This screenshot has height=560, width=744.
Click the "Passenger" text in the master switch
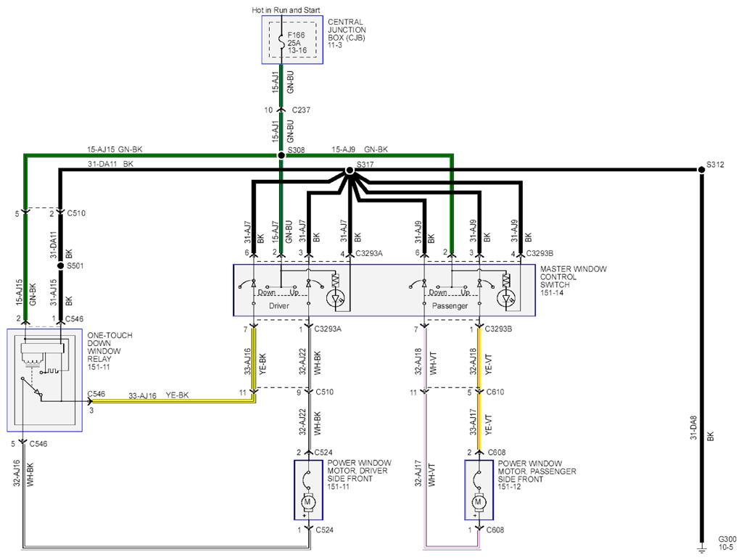click(450, 306)
